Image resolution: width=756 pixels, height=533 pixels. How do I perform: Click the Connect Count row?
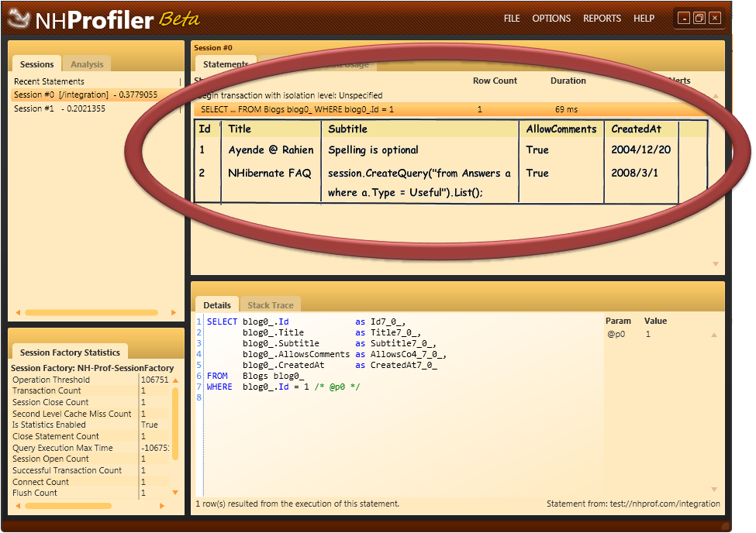point(91,482)
